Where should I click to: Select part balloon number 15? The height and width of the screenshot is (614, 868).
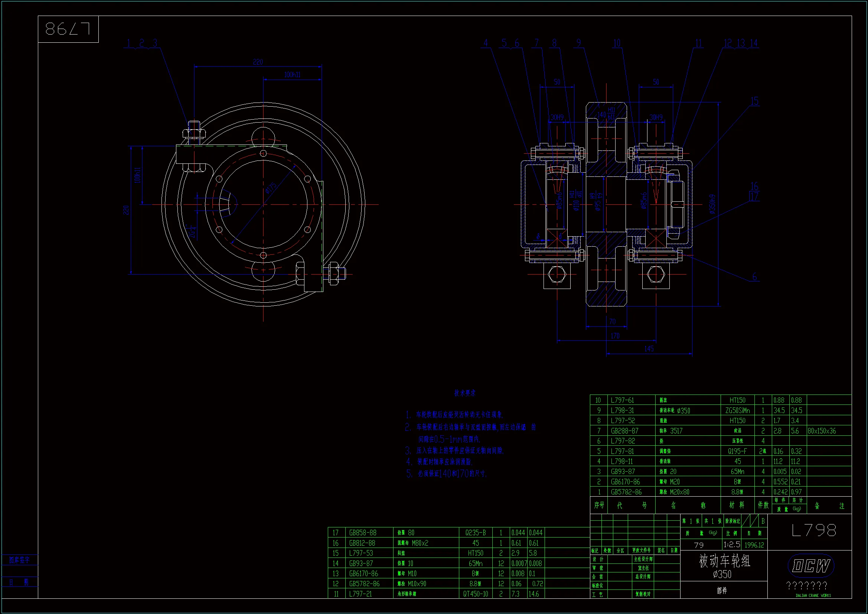pos(754,101)
